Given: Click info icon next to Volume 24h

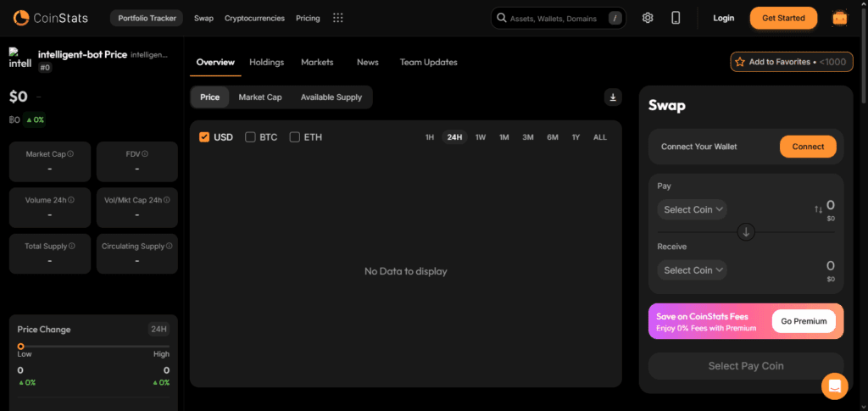Looking at the screenshot, I should click(71, 200).
